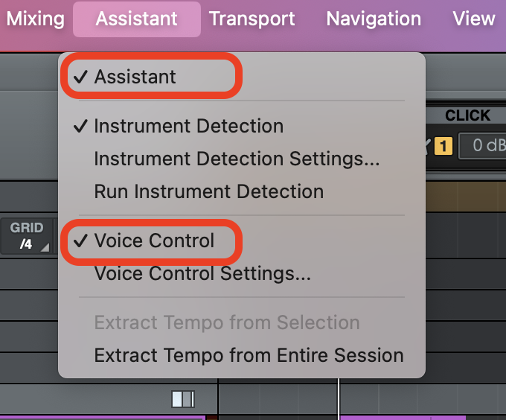Click the 0 dB click volume field
This screenshot has width=506, height=420.
click(482, 146)
